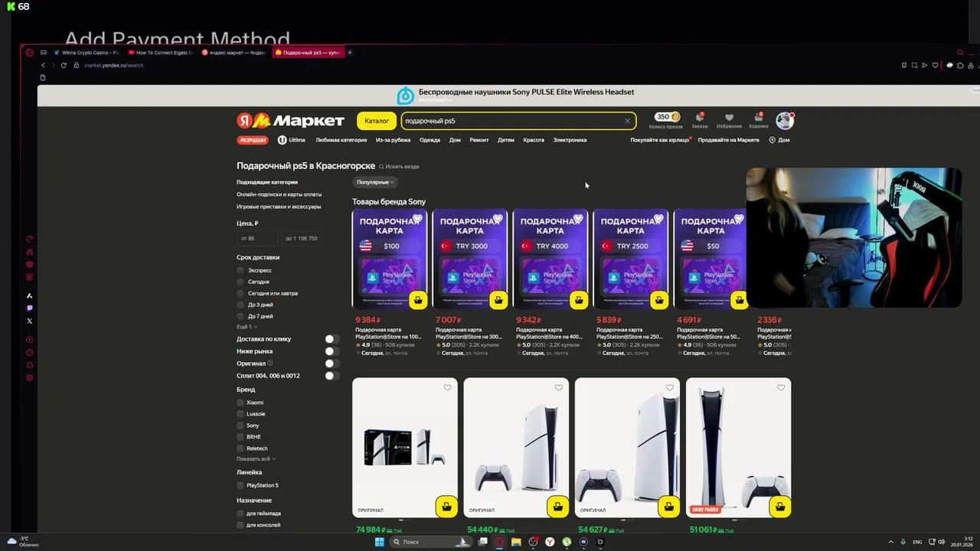Check the Sony brand checkbox
The width and height of the screenshot is (980, 551).
coord(240,425)
